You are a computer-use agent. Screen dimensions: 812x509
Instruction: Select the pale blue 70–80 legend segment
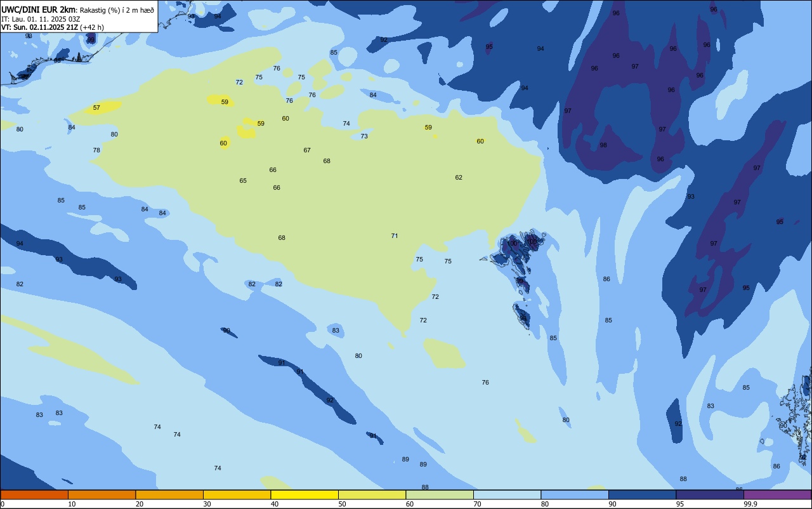click(x=507, y=494)
